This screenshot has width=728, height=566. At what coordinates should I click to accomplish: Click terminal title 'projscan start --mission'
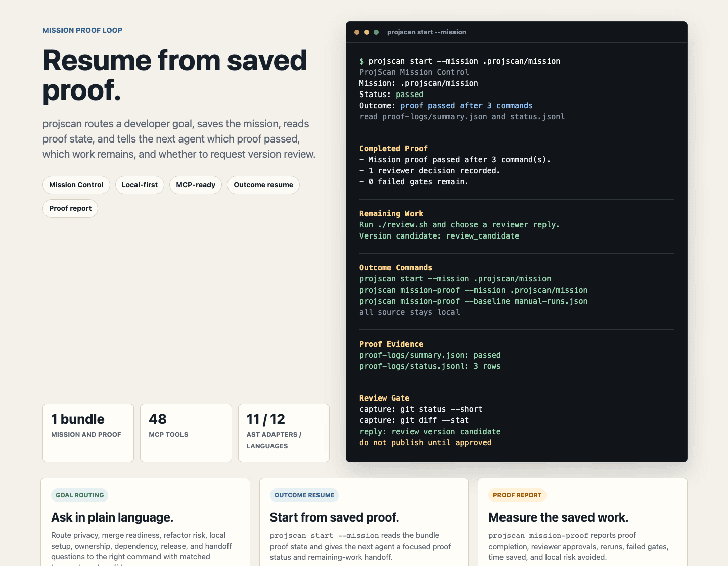427,32
